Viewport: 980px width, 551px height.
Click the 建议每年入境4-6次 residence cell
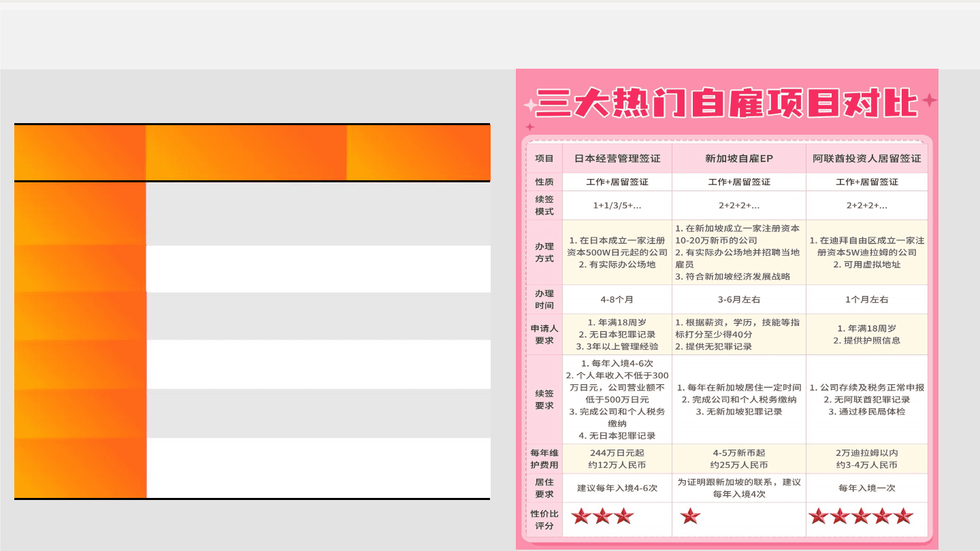617,488
